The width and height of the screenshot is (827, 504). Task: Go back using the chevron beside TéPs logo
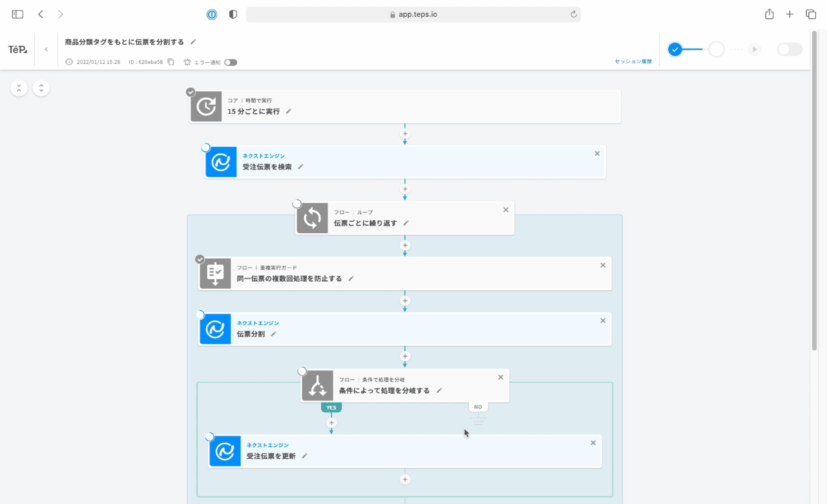(x=46, y=50)
